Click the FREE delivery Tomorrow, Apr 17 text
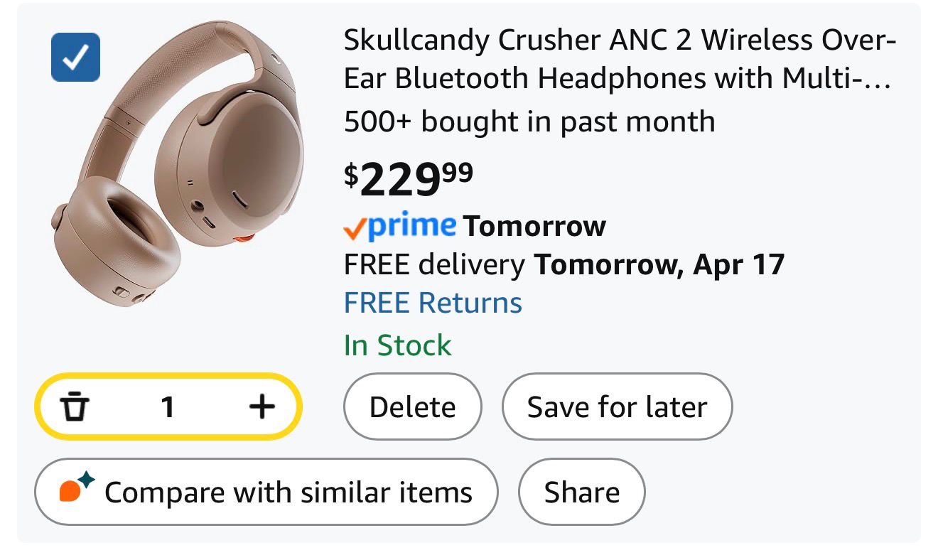Viewport: 938px width, 560px height. pos(564,265)
